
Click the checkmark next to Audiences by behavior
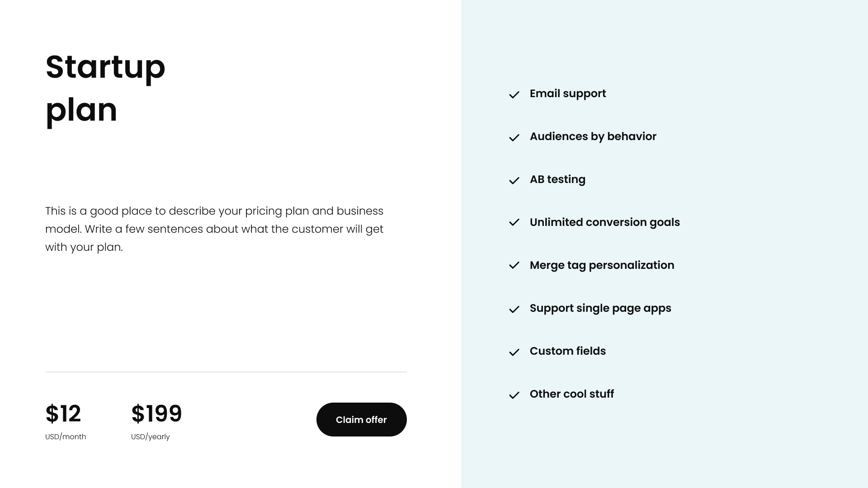[515, 138]
